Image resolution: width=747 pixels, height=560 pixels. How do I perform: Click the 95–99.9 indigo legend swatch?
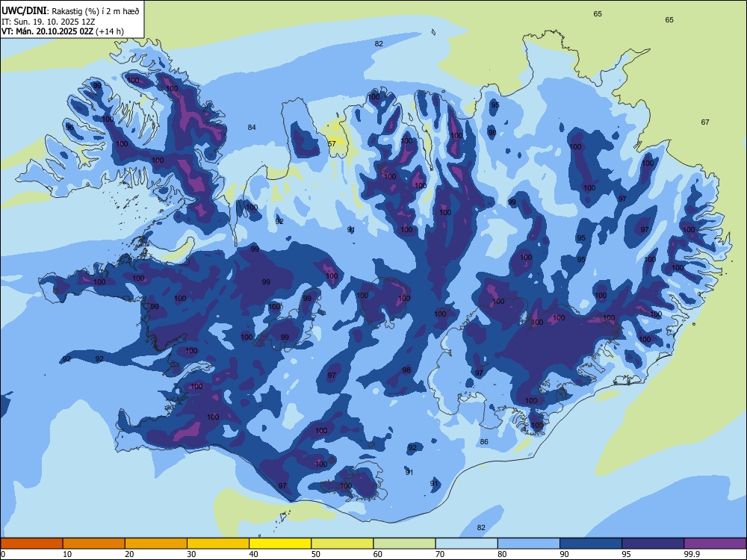point(653,544)
